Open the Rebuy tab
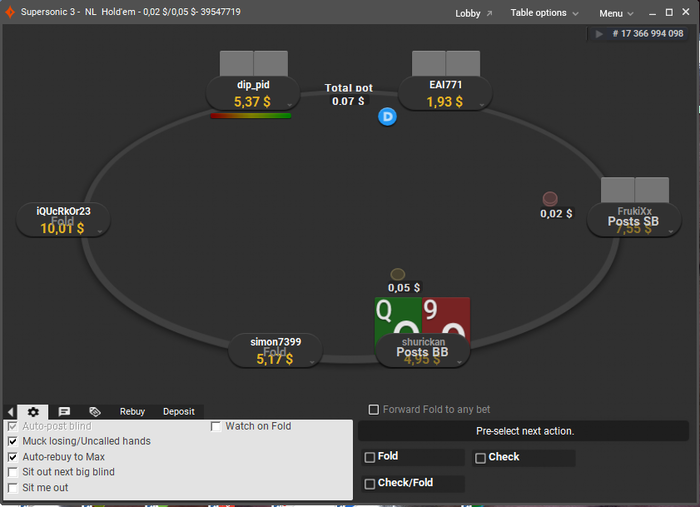This screenshot has height=507, width=700. tap(132, 411)
